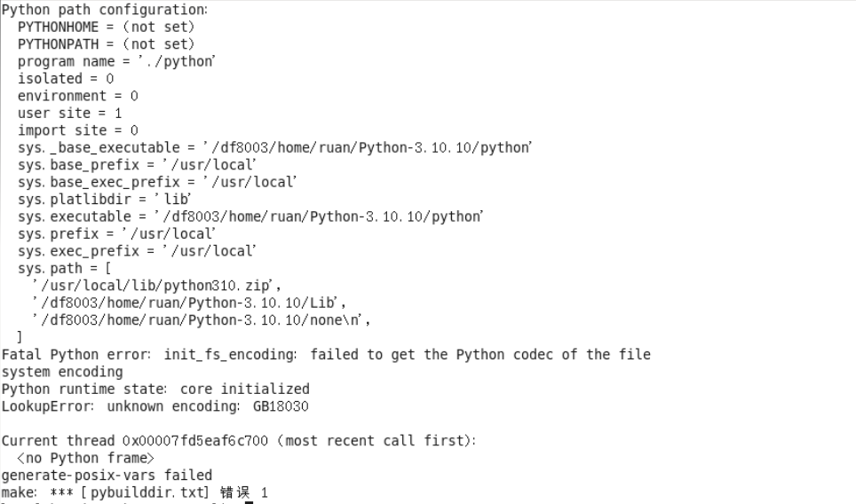Click the 'LookupError: unknown encoding: GB18030' line
The height and width of the screenshot is (504, 856).
[x=155, y=406]
